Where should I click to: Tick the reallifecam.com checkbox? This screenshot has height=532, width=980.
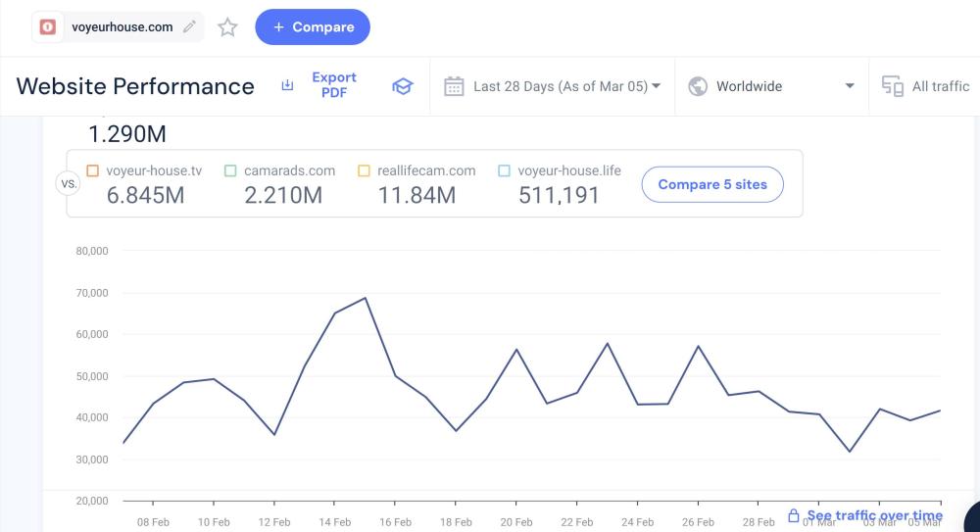click(364, 170)
